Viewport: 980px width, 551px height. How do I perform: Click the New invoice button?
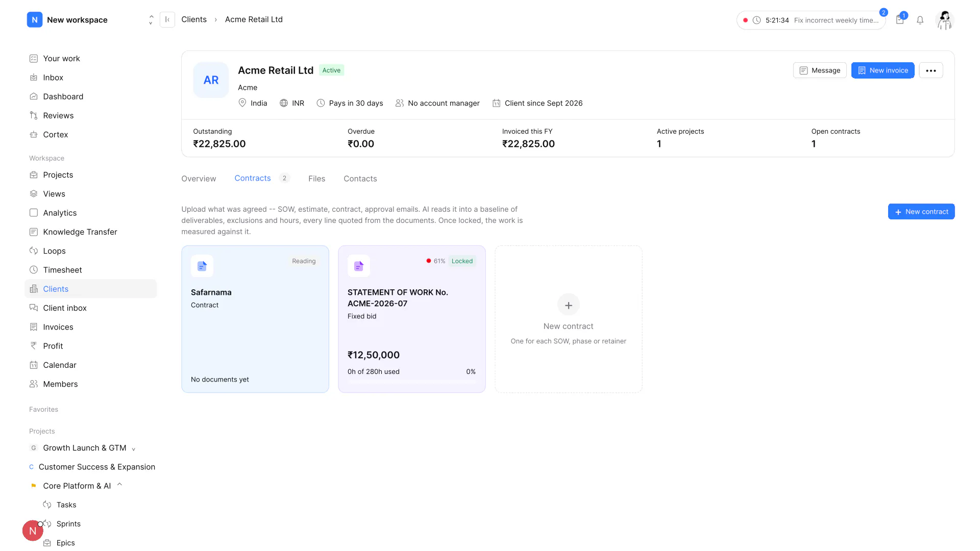883,70
